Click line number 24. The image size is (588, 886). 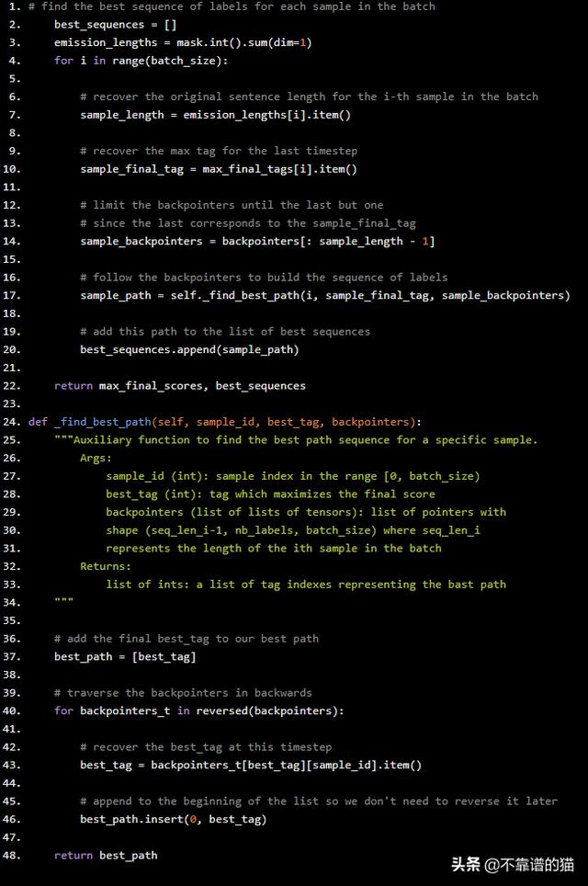pos(11,422)
